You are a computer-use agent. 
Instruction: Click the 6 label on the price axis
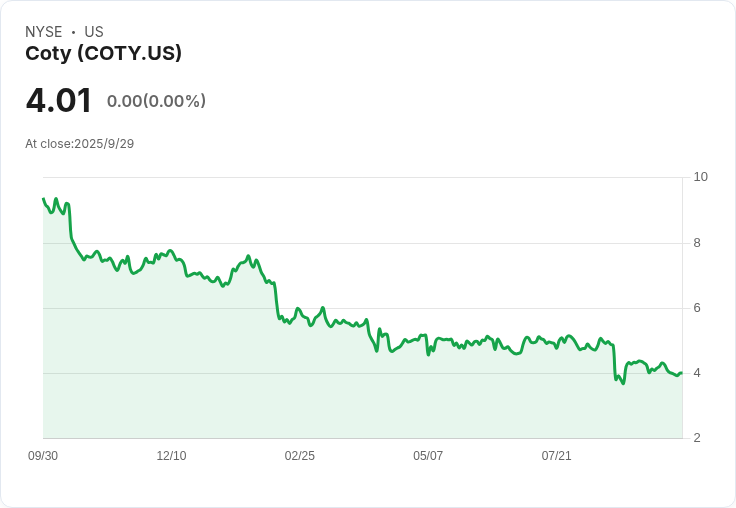tap(697, 308)
